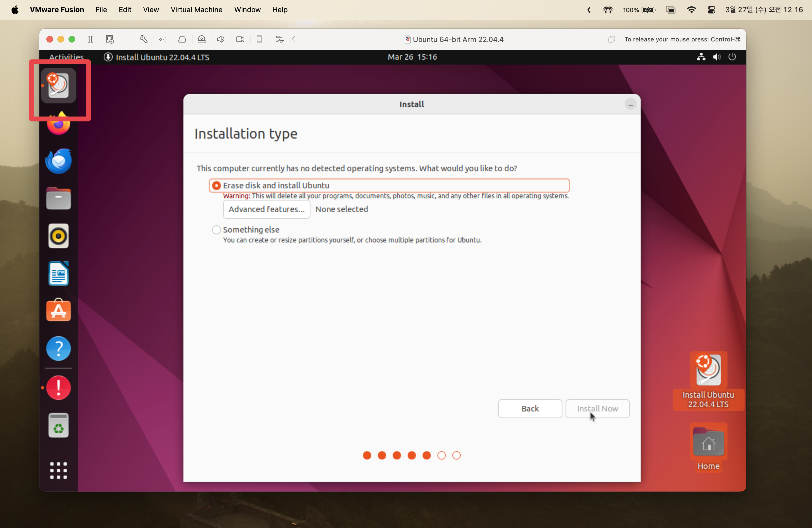
Task: Open Install Ubuntu 22.04.4 LTS desktop icon
Action: click(x=708, y=381)
